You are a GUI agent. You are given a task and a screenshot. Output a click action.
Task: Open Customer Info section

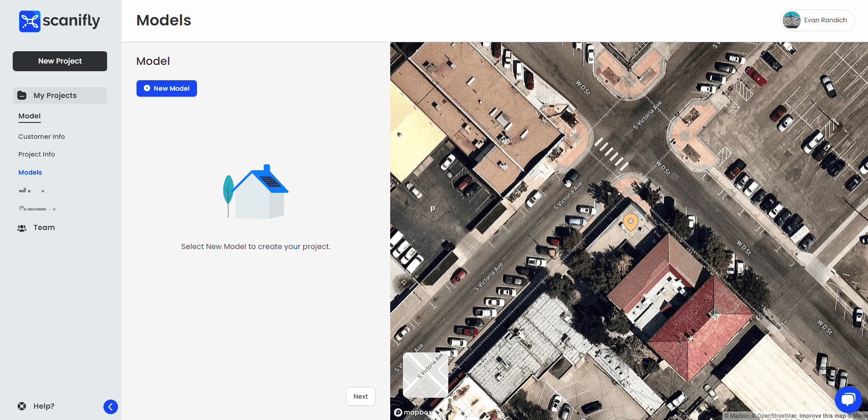click(41, 137)
